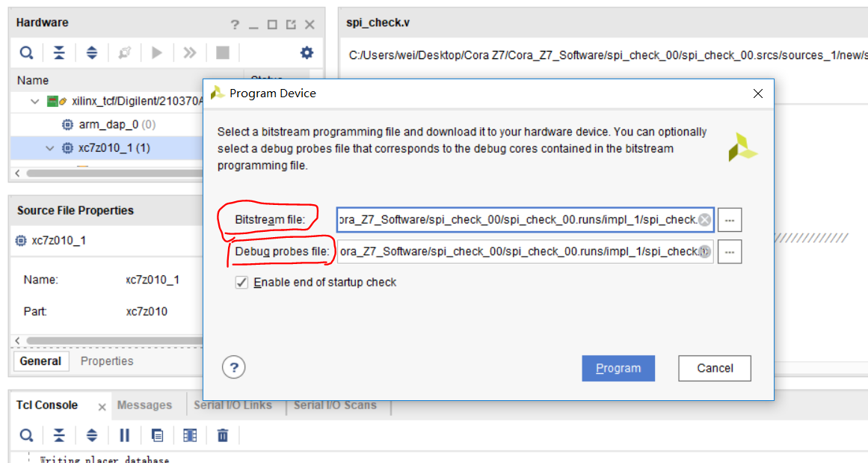Open the help question mark in the dialog
This screenshot has width=868, height=463.
coord(233,367)
